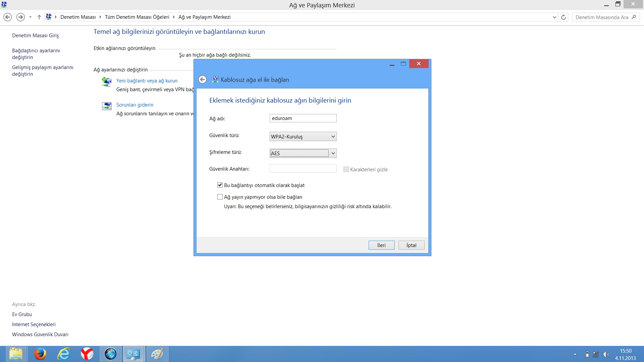Image resolution: width=644 pixels, height=362 pixels.
Task: Click the search magnifier icon
Action: (634, 17)
